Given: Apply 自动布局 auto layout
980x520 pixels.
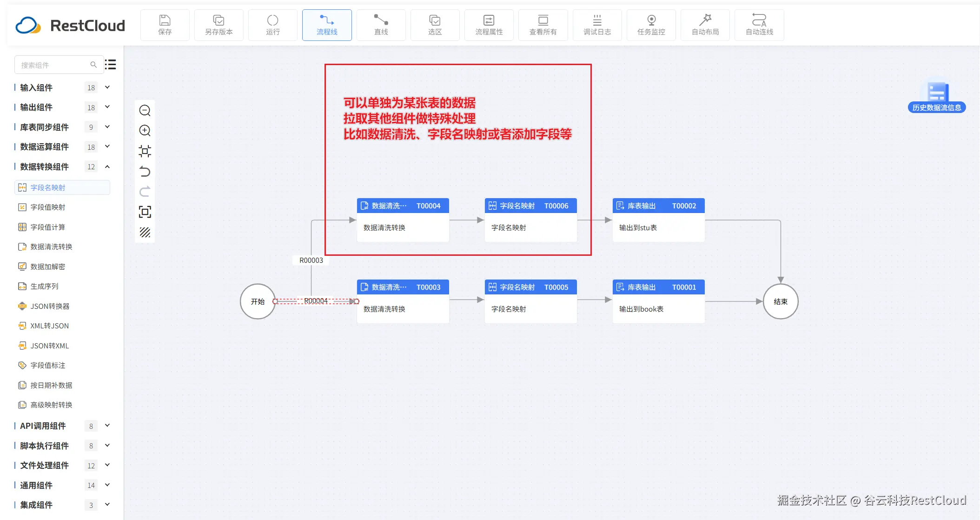Looking at the screenshot, I should (x=705, y=25).
